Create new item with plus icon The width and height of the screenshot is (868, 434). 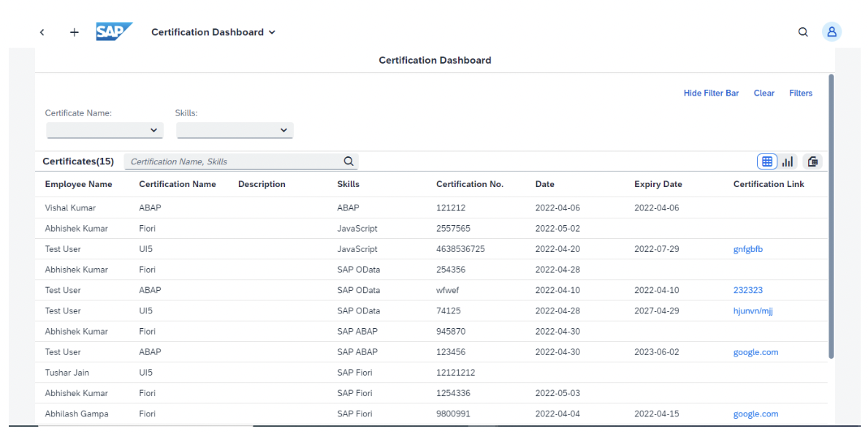click(74, 31)
